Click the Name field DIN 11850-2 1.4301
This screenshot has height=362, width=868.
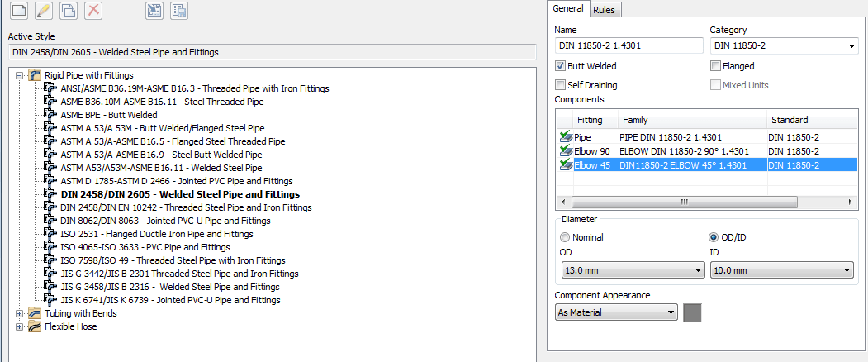(x=628, y=45)
